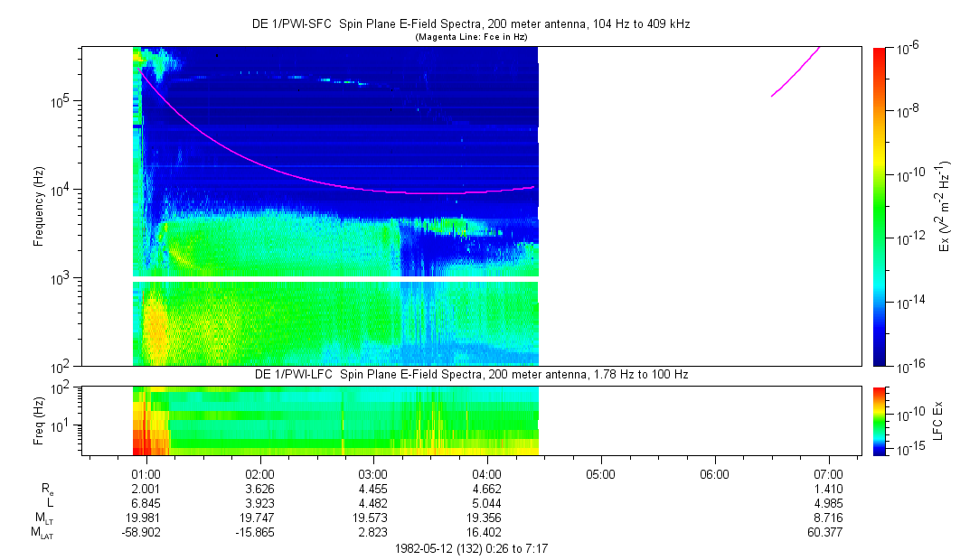The image size is (979, 560).
Task: Click the DE 1/PWI-LFC panel title
Action: click(471, 374)
